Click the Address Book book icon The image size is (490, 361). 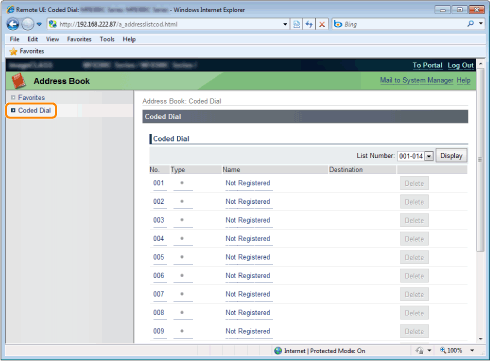(18, 81)
